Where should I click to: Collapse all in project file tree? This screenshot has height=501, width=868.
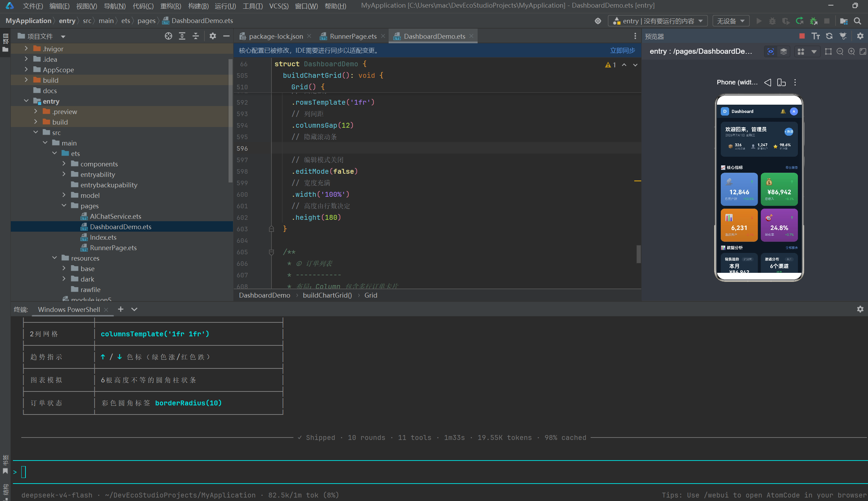tap(196, 36)
